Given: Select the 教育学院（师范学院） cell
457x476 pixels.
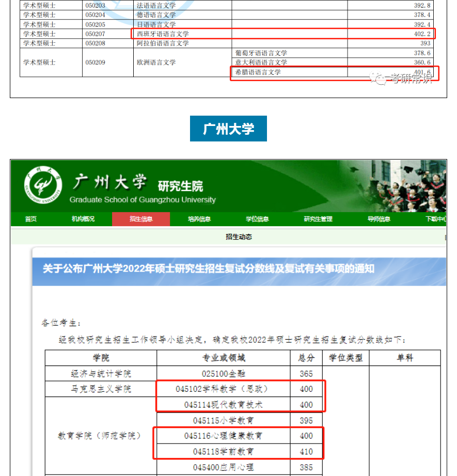Looking at the screenshot, I should [101, 436].
